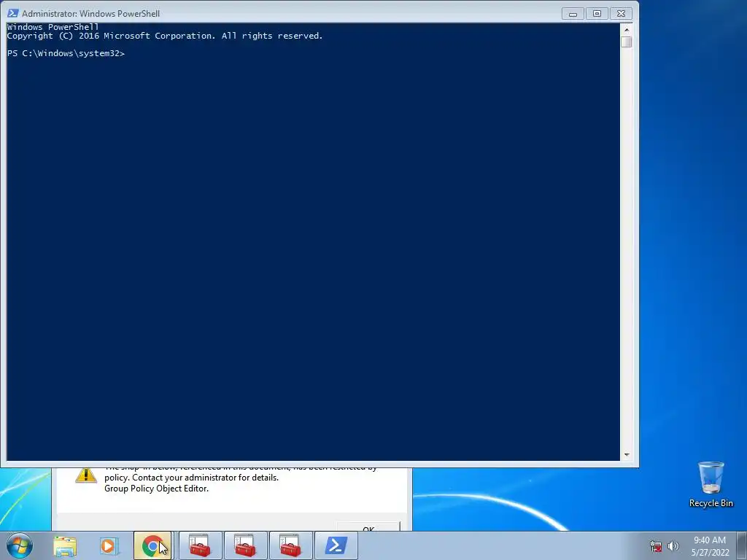Click the Copyright 2016 Microsoft Corporation line
Screen dimensions: 747x560
(x=165, y=36)
